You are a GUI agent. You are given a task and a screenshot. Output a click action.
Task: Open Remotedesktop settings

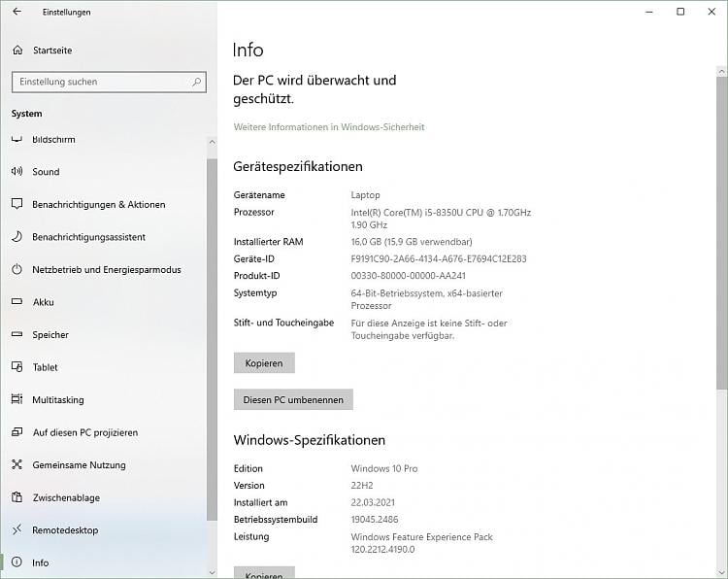(x=64, y=530)
